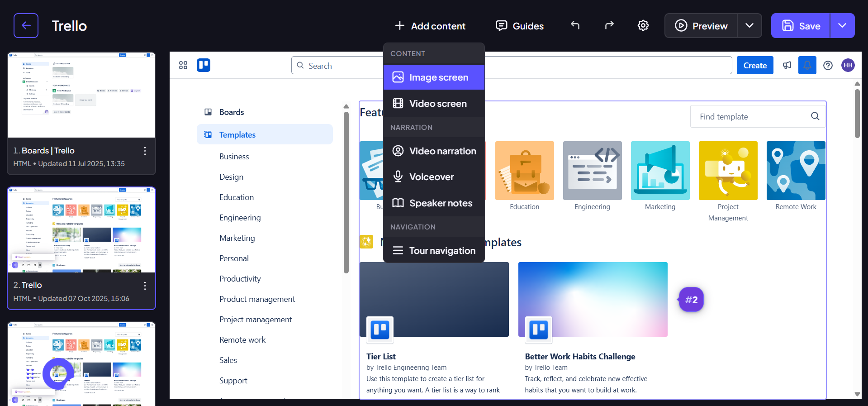Select Templates in the sidebar
Screen dimensions: 868x406
click(265, 134)
